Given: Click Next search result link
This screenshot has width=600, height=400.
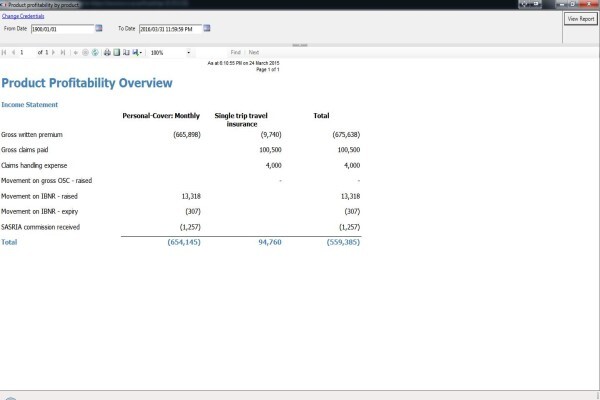Looking at the screenshot, I should [x=254, y=52].
